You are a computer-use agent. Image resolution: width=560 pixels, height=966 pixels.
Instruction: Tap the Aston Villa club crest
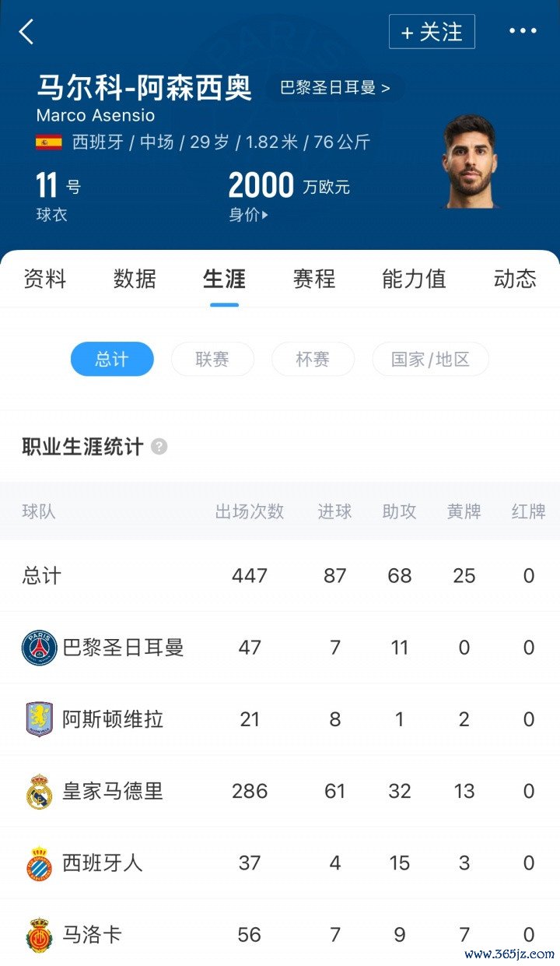pos(39,719)
